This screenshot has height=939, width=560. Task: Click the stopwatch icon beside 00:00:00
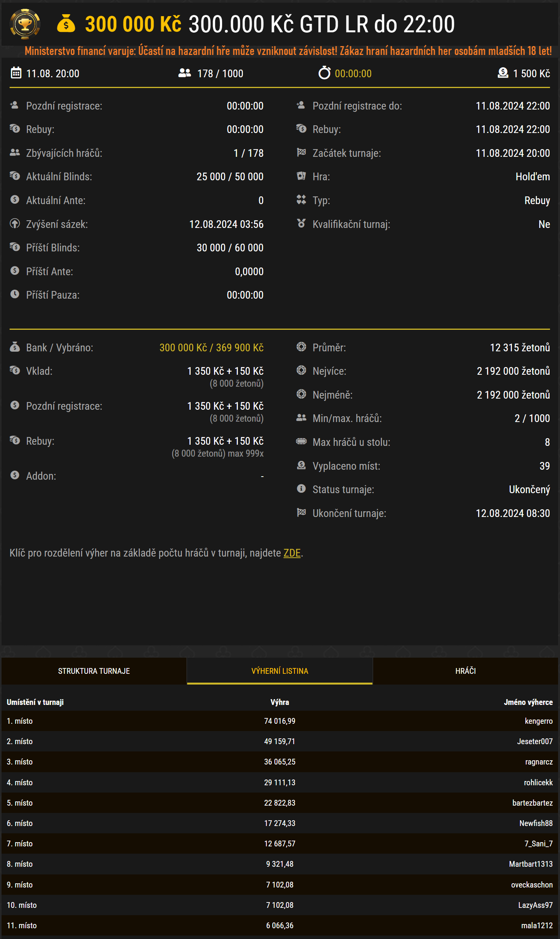pos(324,73)
